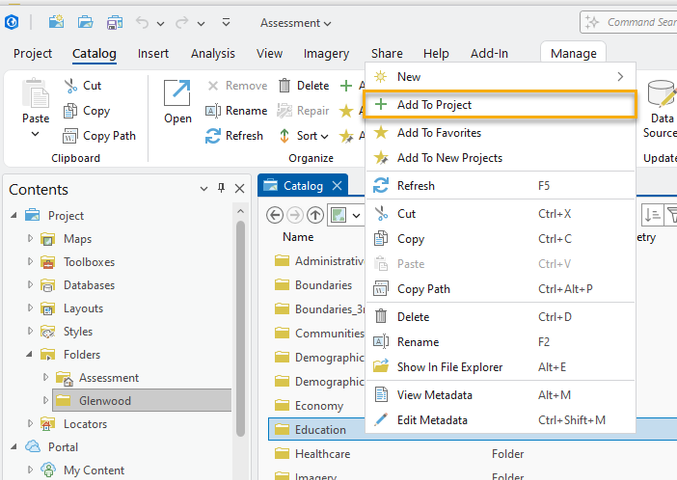Click the Copy Path icon in ribbon
Screen dimensions: 677x480
tap(70, 136)
